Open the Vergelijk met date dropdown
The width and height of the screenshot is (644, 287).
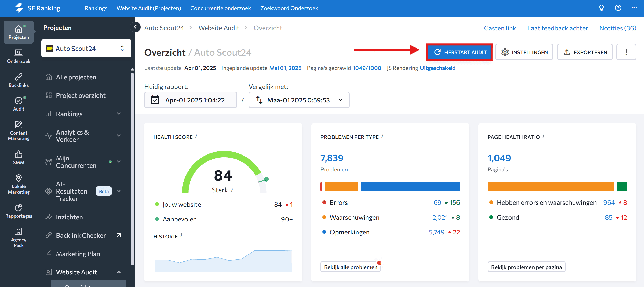pyautogui.click(x=299, y=100)
